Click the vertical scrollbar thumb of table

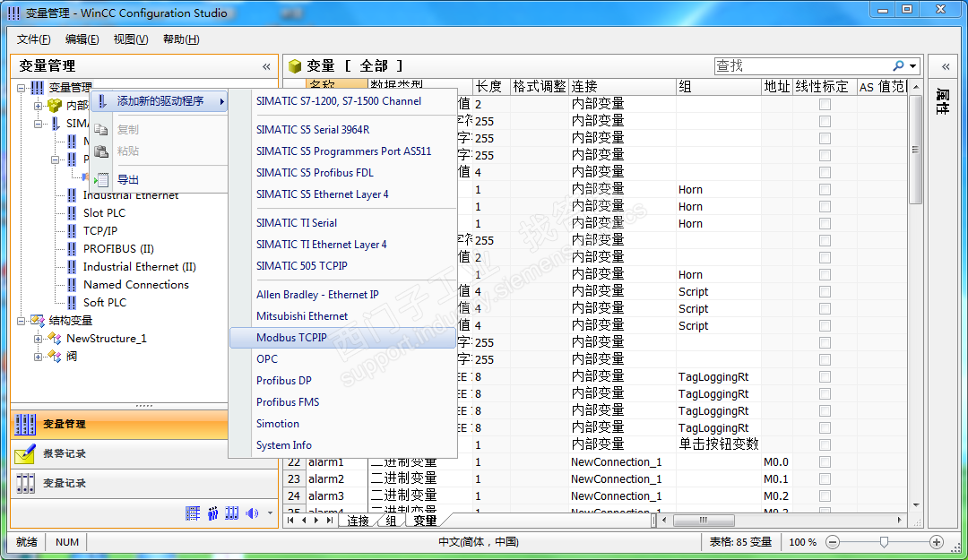tap(915, 150)
